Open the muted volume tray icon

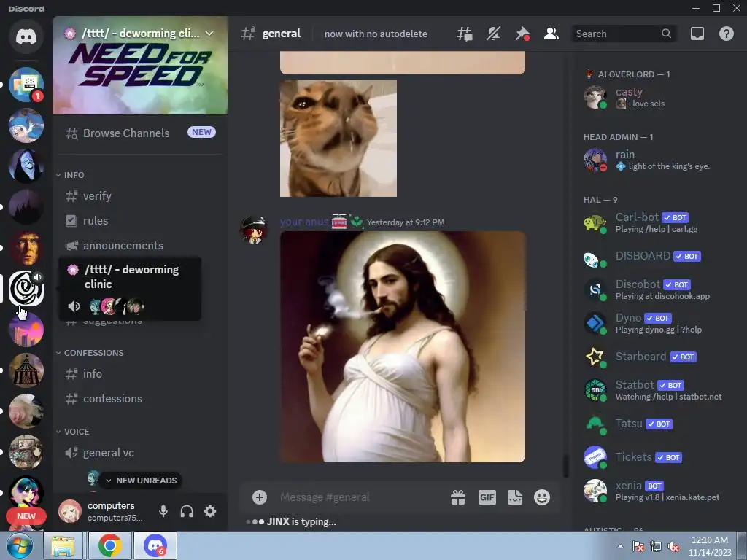673,546
